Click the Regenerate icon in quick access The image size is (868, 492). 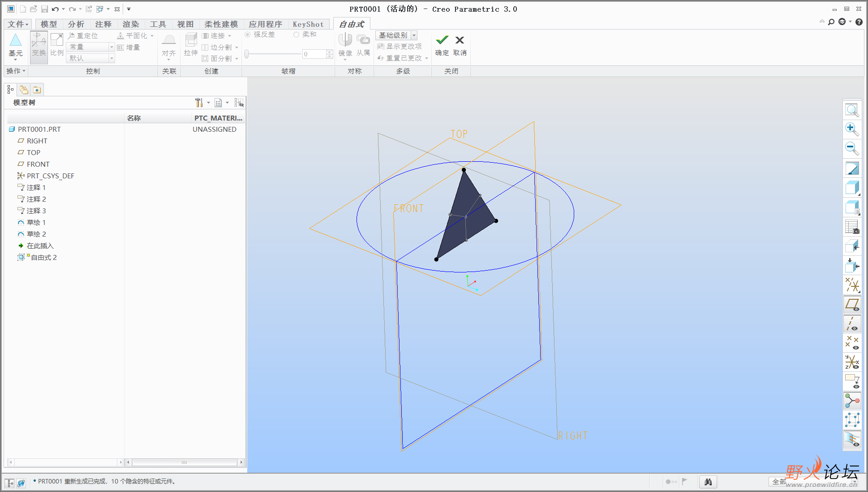(89, 9)
